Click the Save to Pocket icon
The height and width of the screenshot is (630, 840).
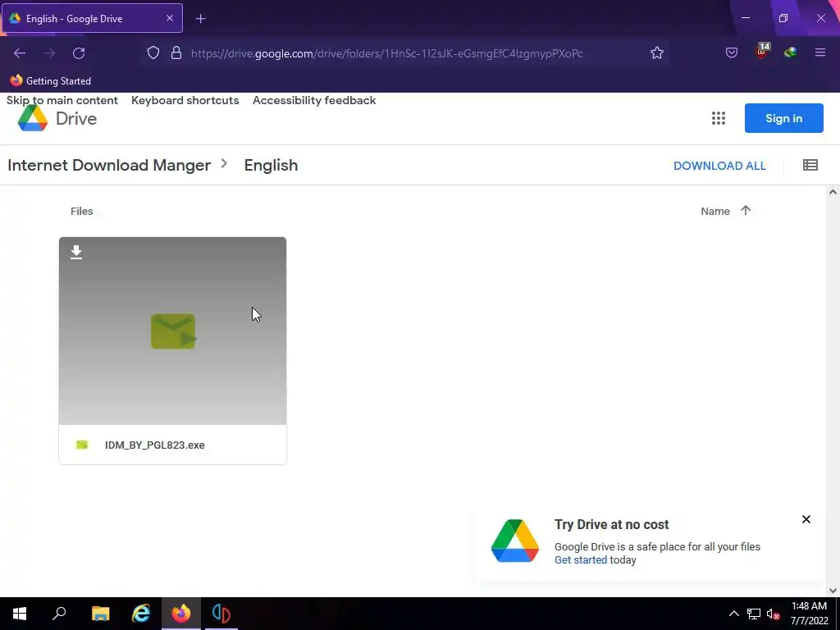point(731,52)
